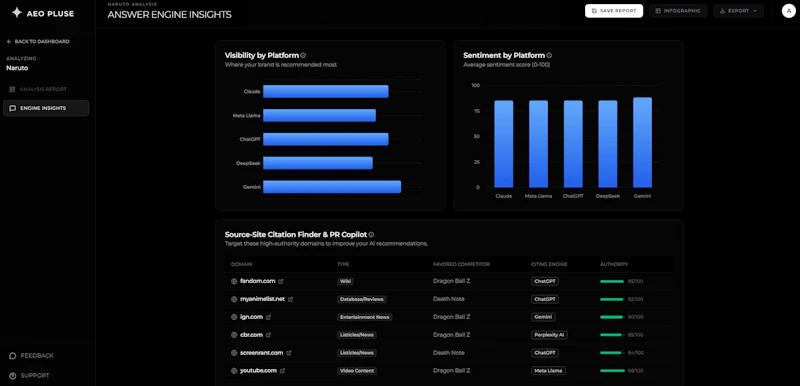Click the Entertainment News type tag
The height and width of the screenshot is (386, 800).
tap(364, 317)
